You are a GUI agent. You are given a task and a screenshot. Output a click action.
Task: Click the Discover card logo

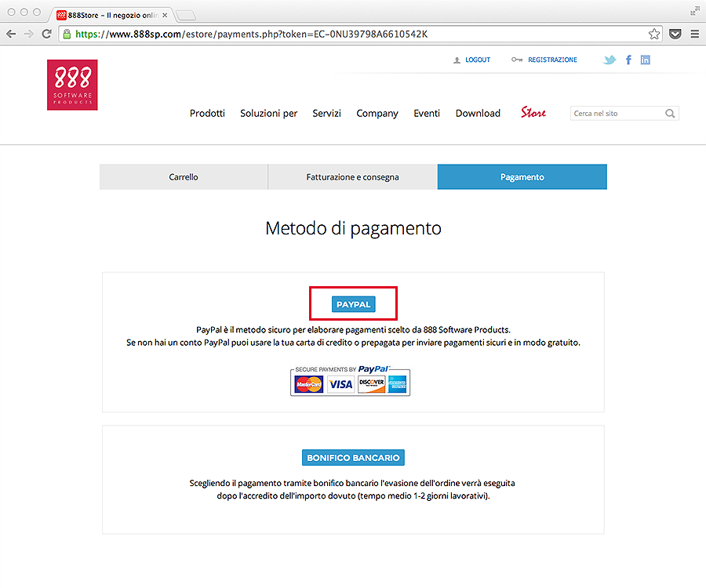pyautogui.click(x=372, y=384)
